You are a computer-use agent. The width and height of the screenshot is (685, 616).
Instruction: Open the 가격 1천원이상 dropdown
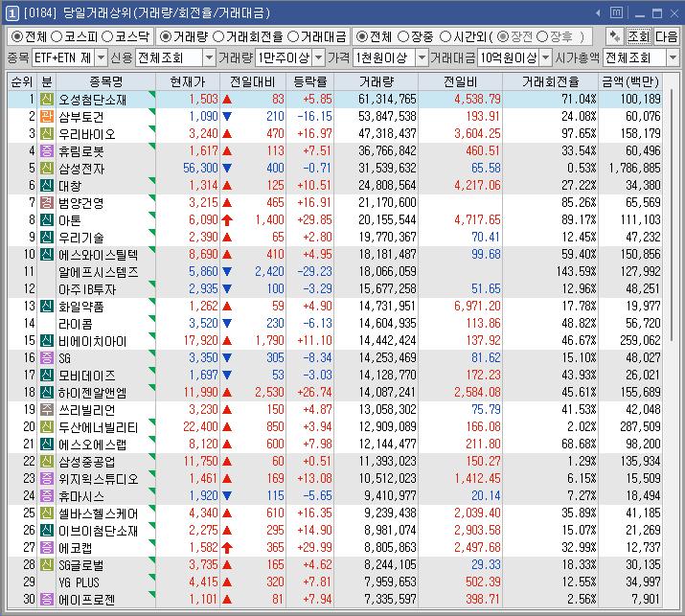[422, 57]
